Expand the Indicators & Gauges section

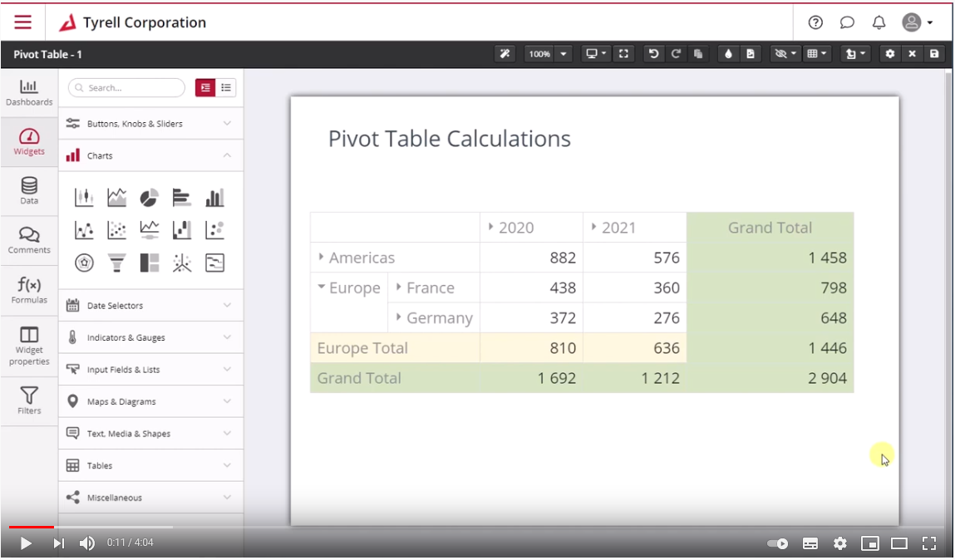(151, 337)
